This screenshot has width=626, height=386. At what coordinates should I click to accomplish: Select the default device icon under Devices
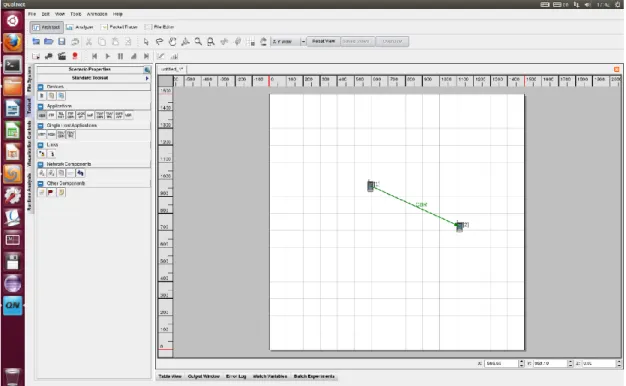(42, 96)
